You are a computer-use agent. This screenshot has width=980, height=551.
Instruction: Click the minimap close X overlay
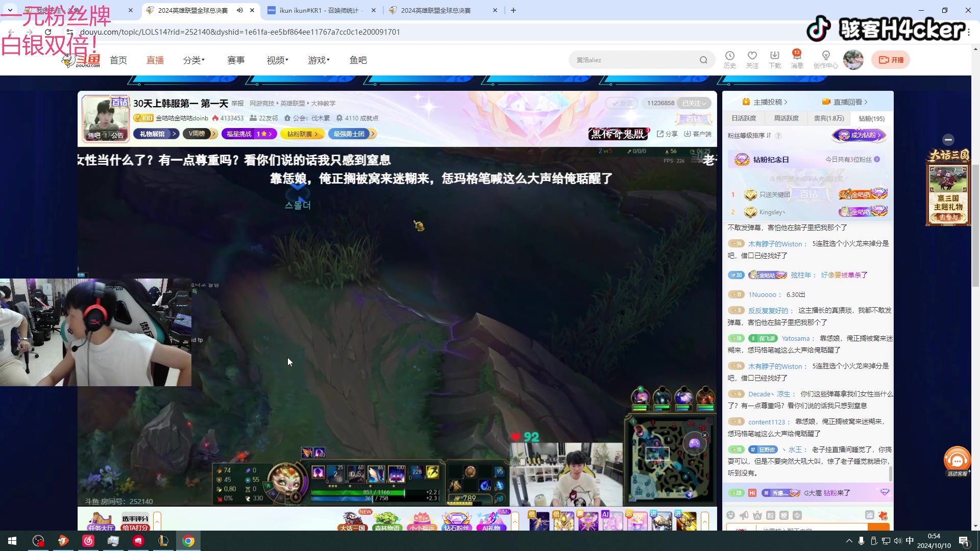click(x=705, y=435)
